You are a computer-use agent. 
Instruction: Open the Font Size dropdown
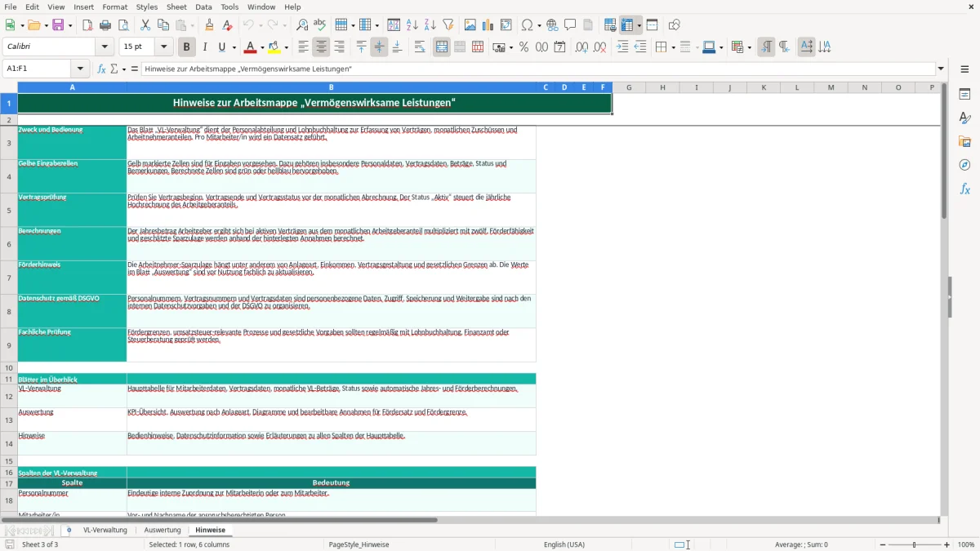pos(164,47)
